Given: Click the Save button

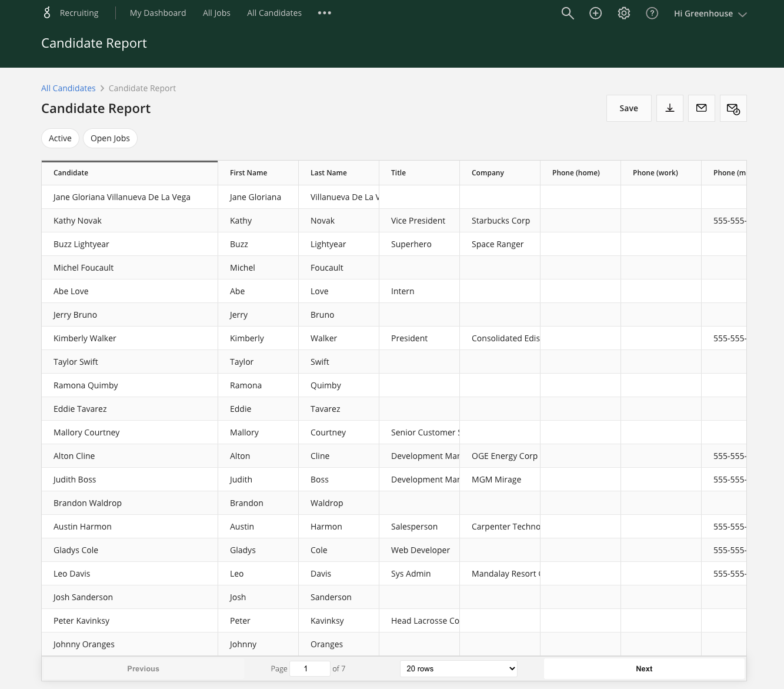Looking at the screenshot, I should (x=629, y=108).
